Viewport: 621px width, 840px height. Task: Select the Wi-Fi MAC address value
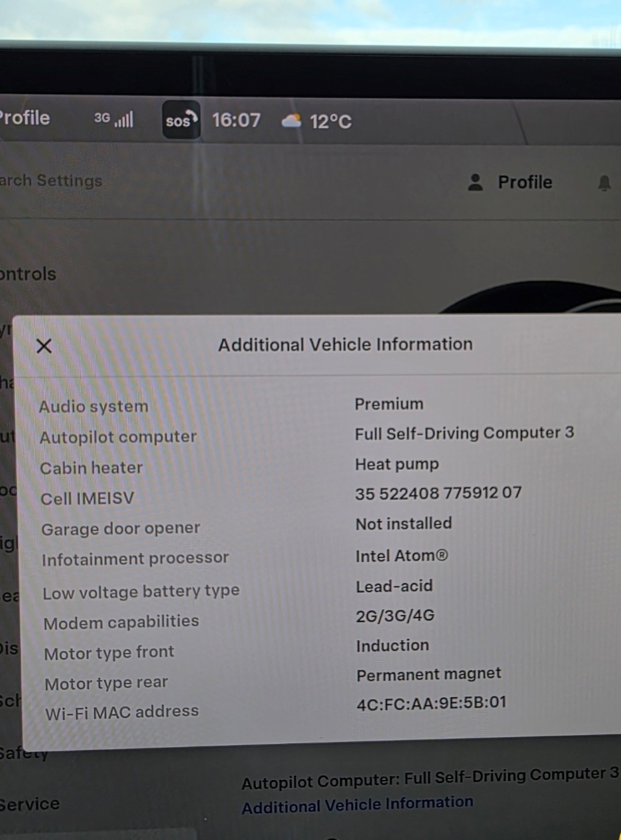click(x=431, y=702)
